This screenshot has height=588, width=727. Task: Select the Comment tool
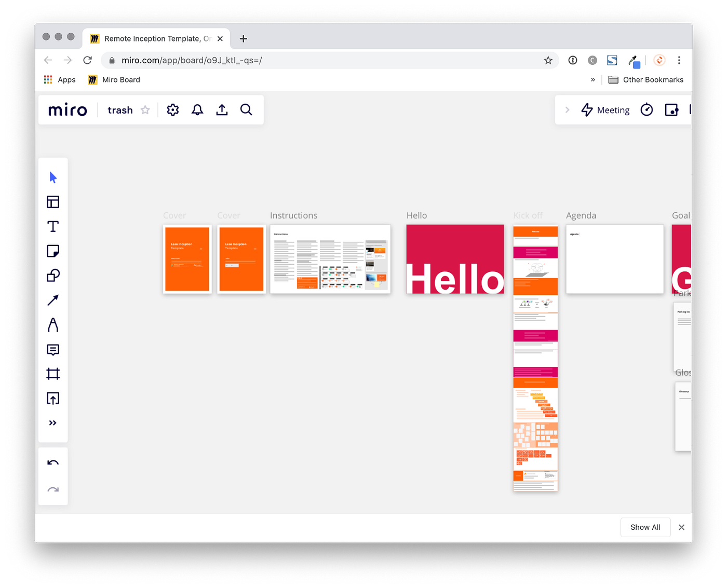click(53, 350)
